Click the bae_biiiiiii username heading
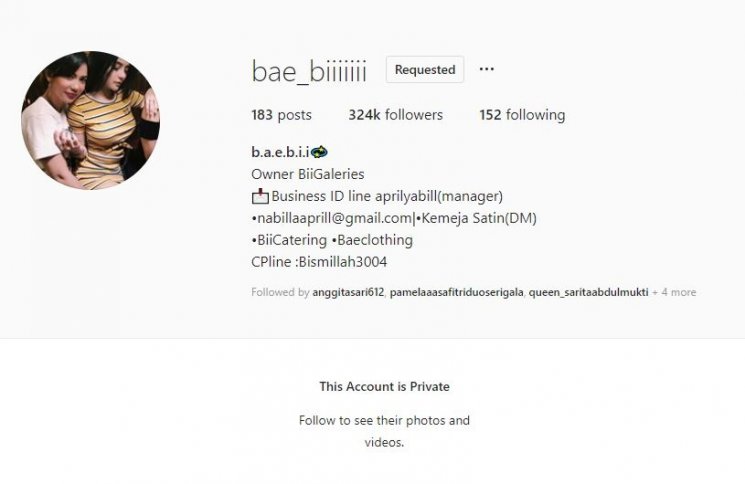This screenshot has height=484, width=745. [x=309, y=71]
